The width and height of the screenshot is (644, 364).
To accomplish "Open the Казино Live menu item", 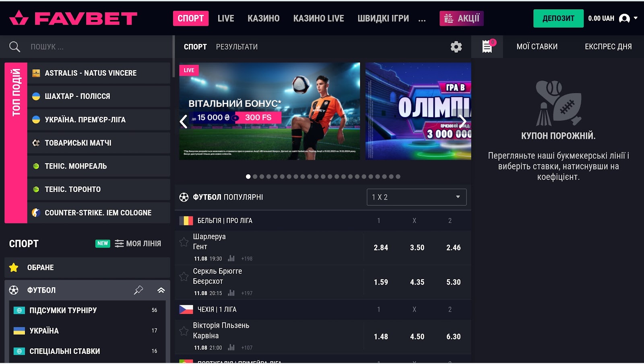I will pyautogui.click(x=318, y=18).
